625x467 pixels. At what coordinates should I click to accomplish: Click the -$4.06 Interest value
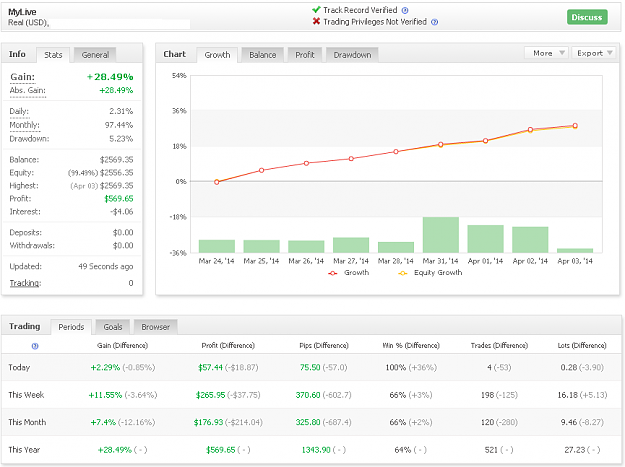pos(122,212)
